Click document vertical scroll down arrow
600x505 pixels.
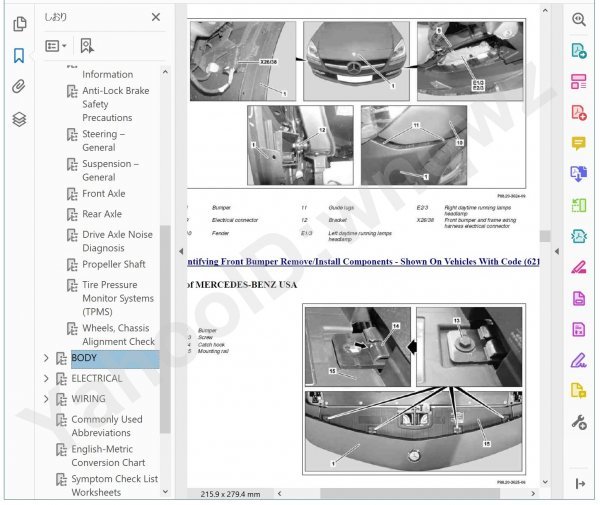coord(545,482)
